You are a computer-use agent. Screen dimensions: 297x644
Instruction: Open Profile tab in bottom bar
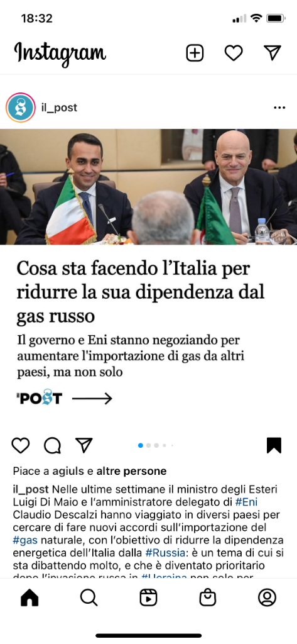pyautogui.click(x=267, y=597)
